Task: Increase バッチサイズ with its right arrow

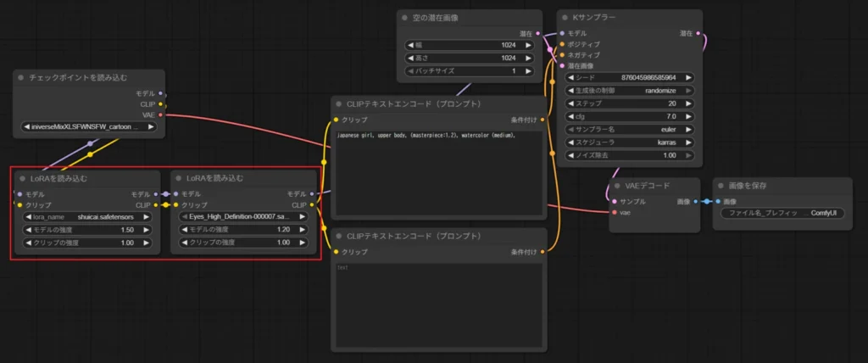Action: click(528, 71)
